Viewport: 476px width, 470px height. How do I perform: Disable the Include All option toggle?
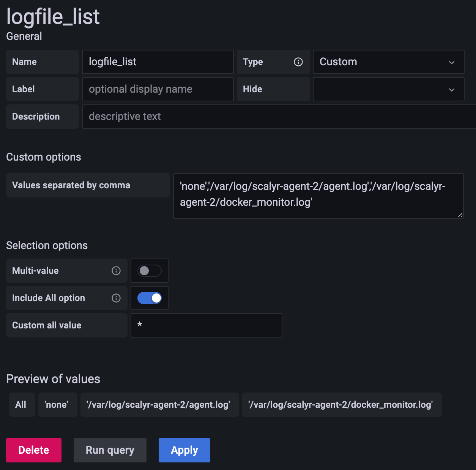coord(149,298)
